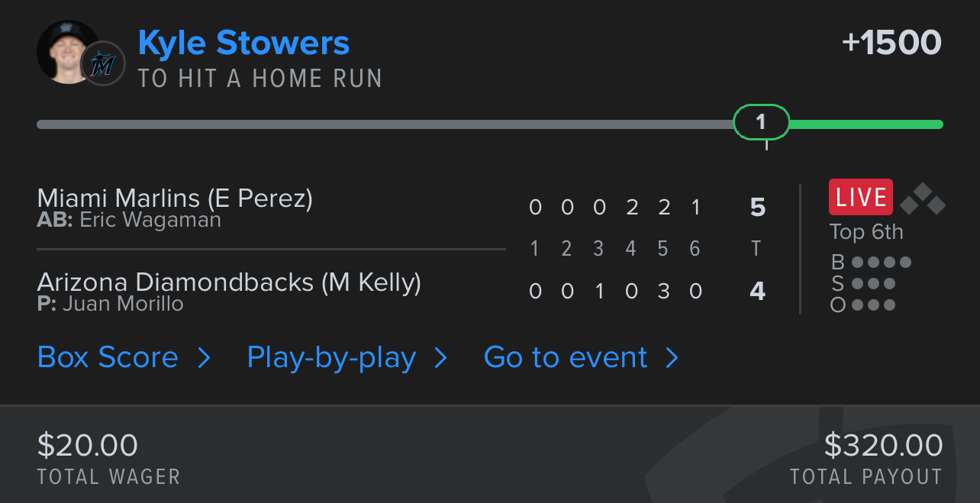The height and width of the screenshot is (503, 980).
Task: Open Kyle Stowers player photo
Action: [67, 52]
